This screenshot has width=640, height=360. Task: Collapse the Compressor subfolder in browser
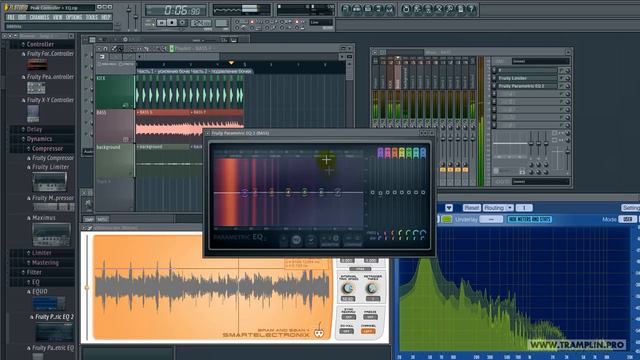coord(47,149)
